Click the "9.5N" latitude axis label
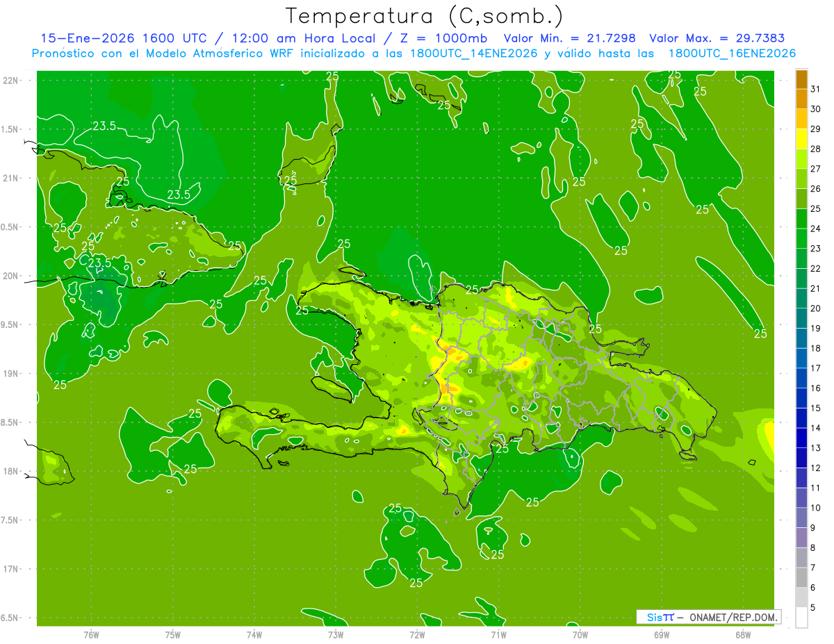Image resolution: width=834 pixels, height=644 pixels. 10,324
